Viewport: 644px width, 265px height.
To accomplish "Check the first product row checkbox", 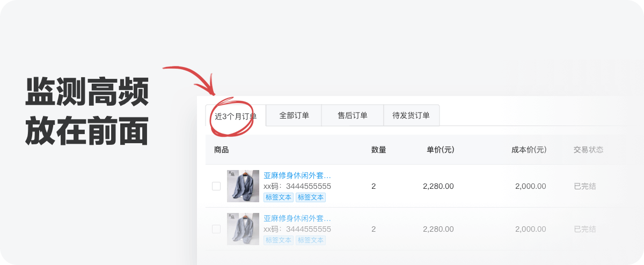I will tap(216, 186).
